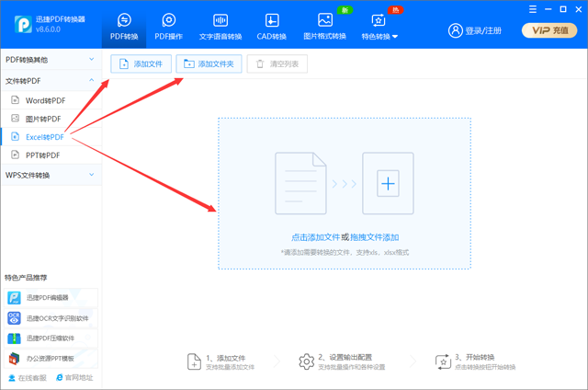
Task: Switch to CAD转换 tab
Action: coord(272,25)
